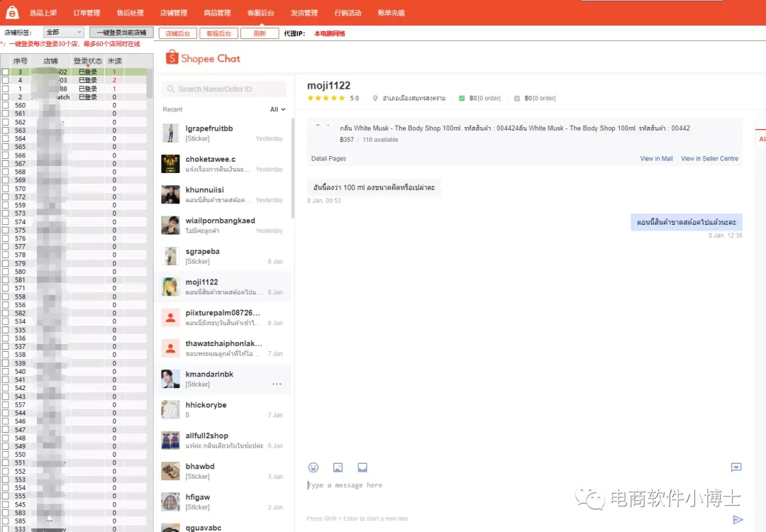Click 一键登录当前店铺 button
The image size is (766, 532).
click(x=121, y=32)
